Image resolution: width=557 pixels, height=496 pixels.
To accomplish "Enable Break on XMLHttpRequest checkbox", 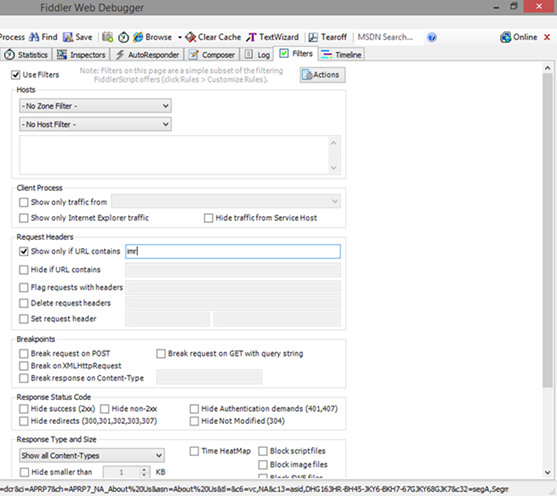I will pos(23,366).
